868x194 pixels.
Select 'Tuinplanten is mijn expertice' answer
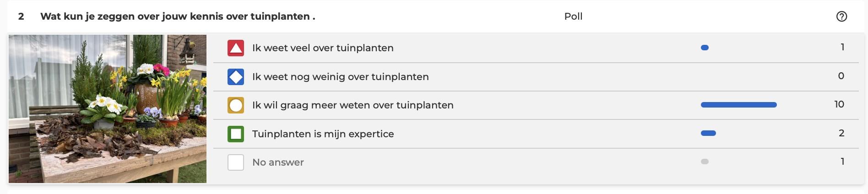(x=323, y=134)
